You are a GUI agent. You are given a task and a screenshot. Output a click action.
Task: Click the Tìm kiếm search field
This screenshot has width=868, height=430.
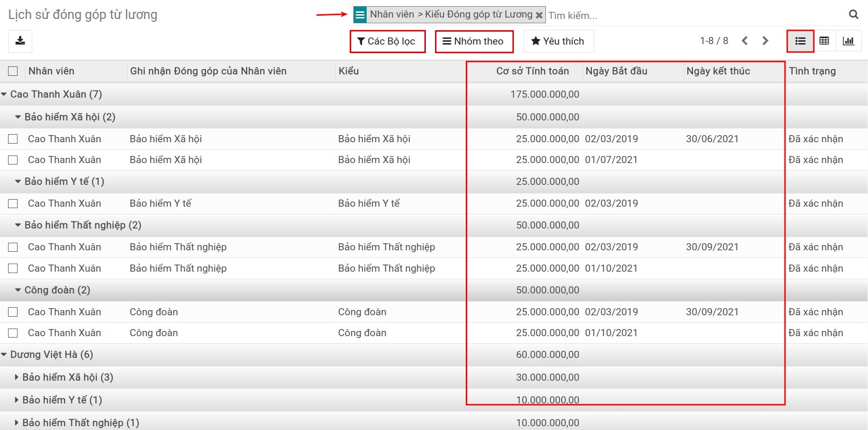click(x=693, y=15)
